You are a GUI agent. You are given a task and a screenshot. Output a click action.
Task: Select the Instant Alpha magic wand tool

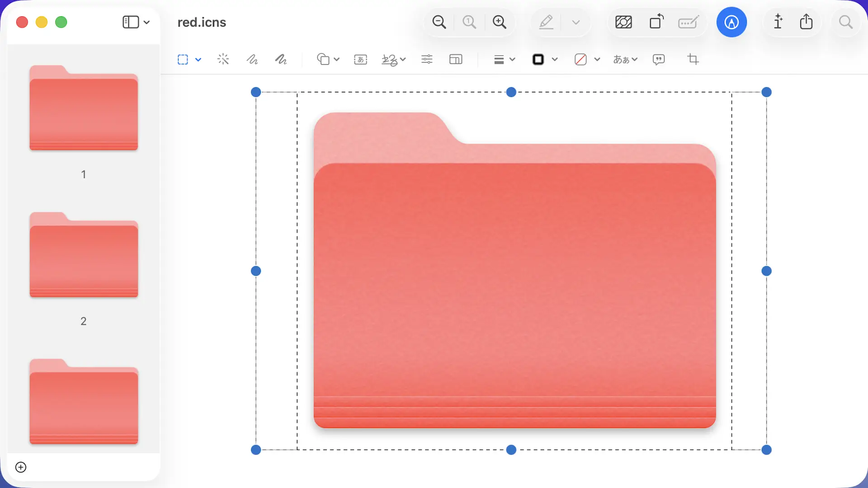[223, 59]
